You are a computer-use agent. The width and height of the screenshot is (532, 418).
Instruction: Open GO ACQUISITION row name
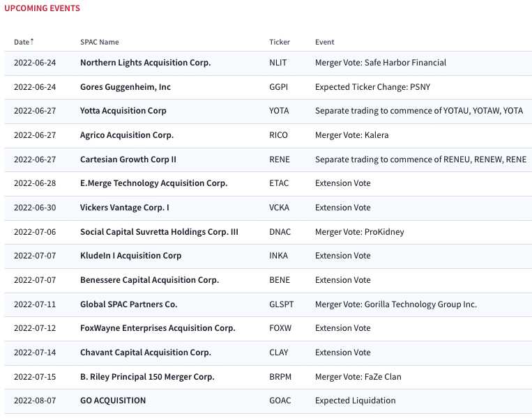coord(113,401)
